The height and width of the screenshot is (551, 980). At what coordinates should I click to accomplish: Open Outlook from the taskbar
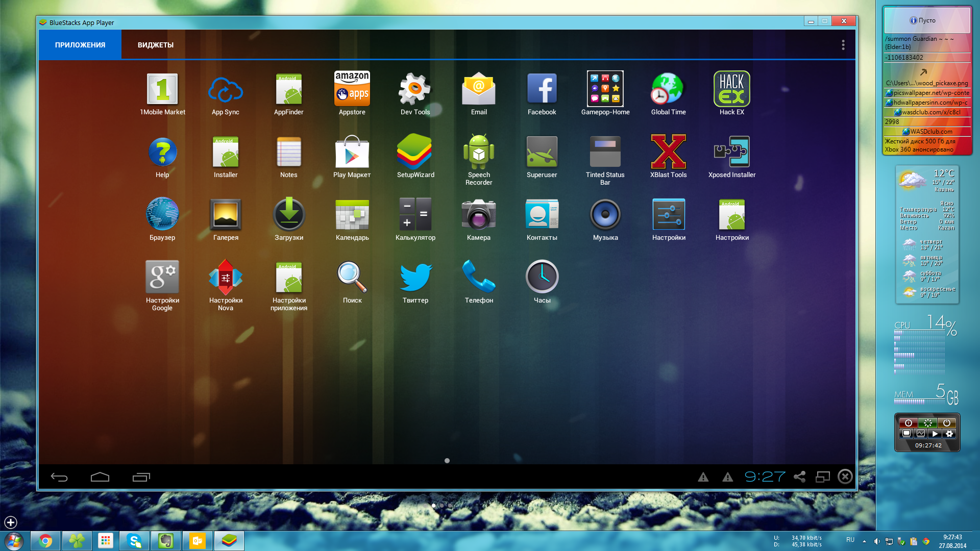point(197,541)
